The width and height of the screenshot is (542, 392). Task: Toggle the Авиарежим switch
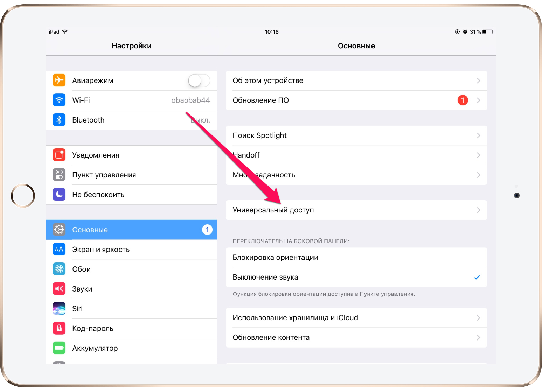(199, 80)
